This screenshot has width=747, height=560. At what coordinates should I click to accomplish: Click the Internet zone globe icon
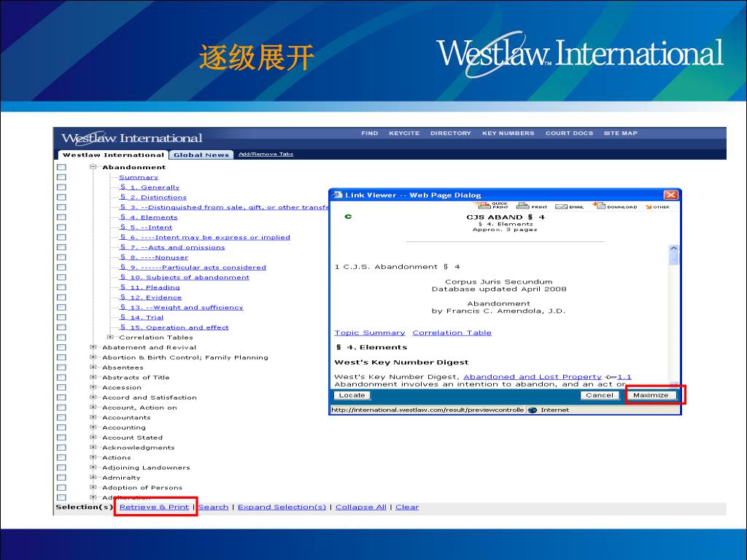point(533,410)
